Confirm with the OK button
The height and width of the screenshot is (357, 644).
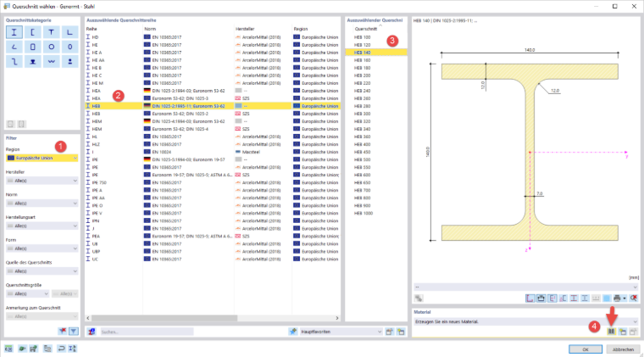pos(586,349)
